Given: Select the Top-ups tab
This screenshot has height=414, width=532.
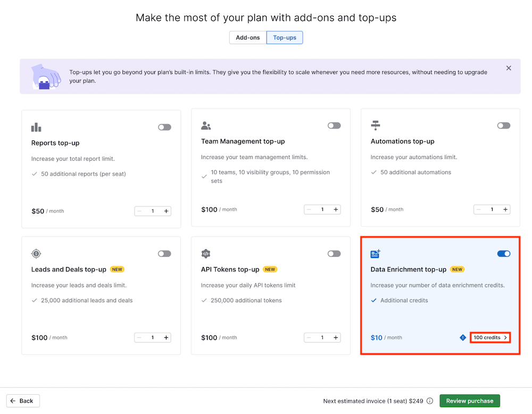Looking at the screenshot, I should tap(285, 38).
